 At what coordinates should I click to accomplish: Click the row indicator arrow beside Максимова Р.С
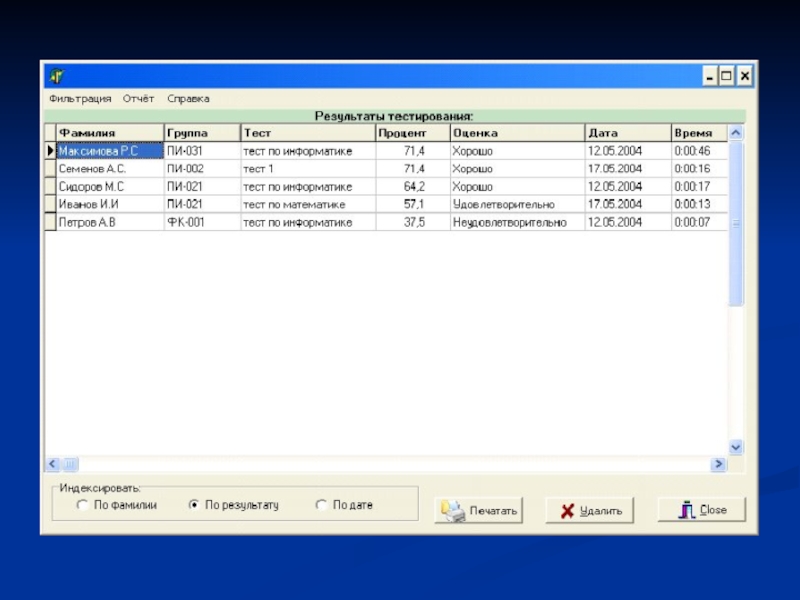point(50,151)
